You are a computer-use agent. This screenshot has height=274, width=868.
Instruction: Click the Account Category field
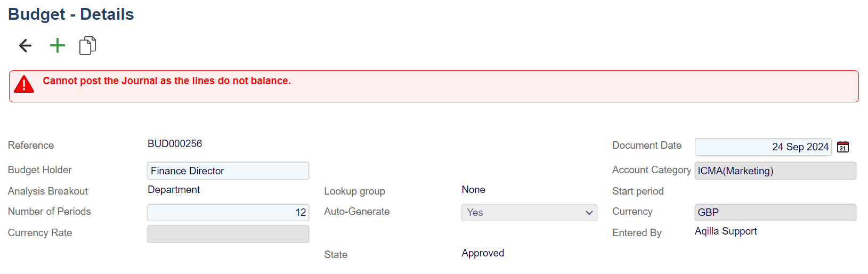pyautogui.click(x=775, y=171)
